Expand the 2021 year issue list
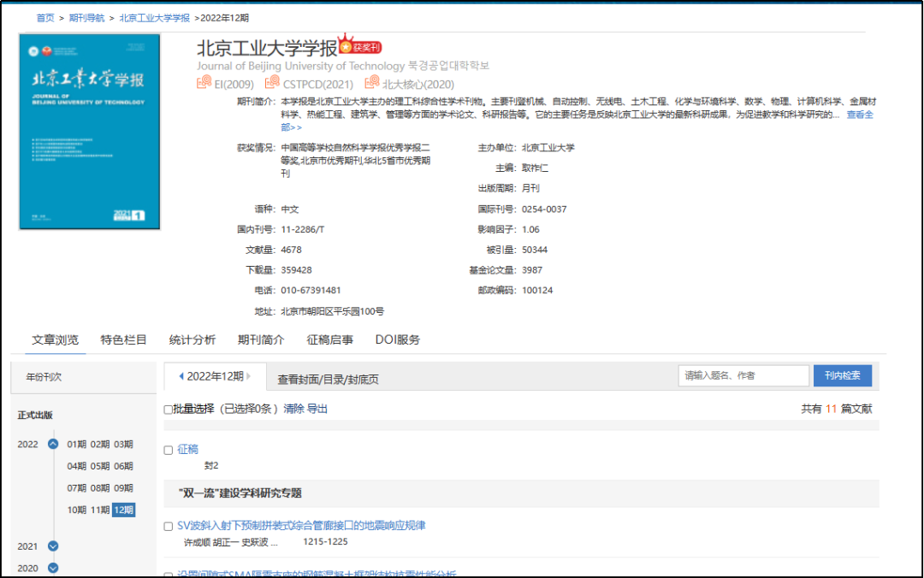 (x=53, y=546)
